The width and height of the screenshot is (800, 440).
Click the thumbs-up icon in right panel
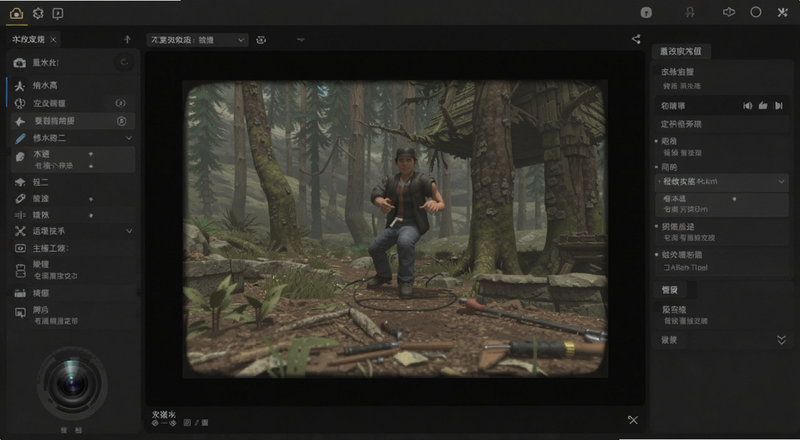coord(763,106)
